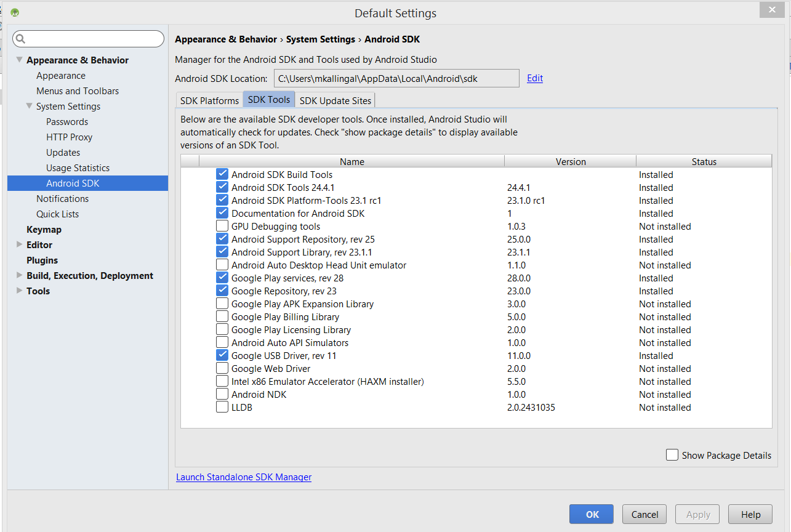Screen dimensions: 791x532
Task: Collapse Appearance & Behavior tree arrow
Action: click(x=19, y=60)
